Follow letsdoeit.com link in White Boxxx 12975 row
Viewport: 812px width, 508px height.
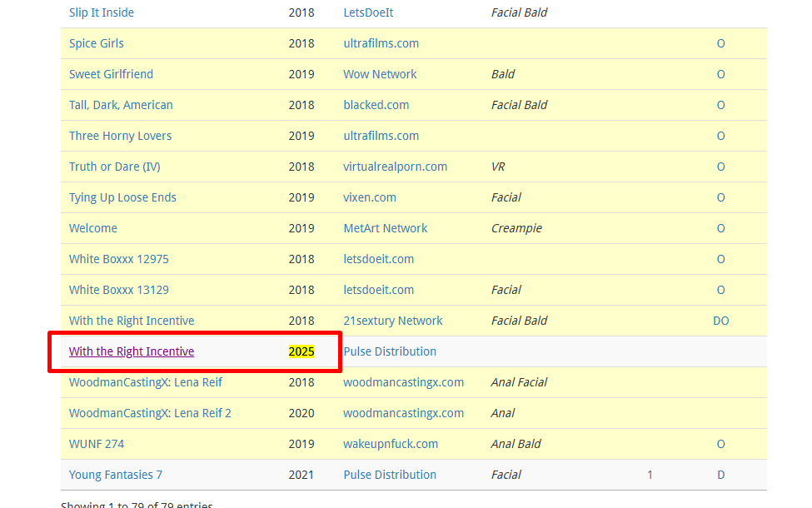pos(379,259)
